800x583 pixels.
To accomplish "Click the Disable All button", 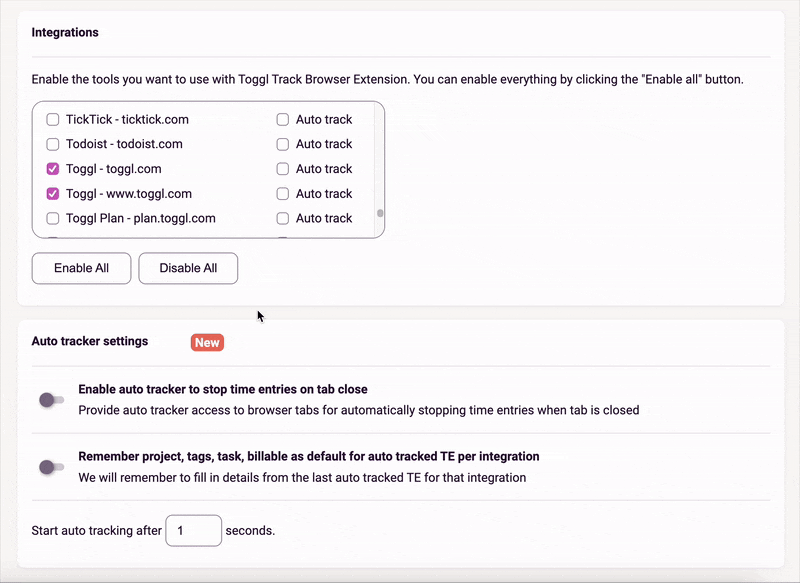I will pos(188,268).
